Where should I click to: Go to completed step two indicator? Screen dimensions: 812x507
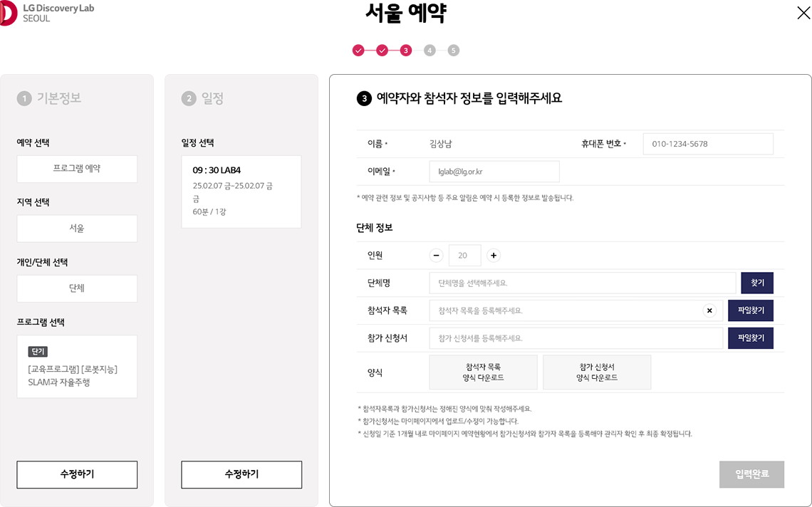point(382,51)
